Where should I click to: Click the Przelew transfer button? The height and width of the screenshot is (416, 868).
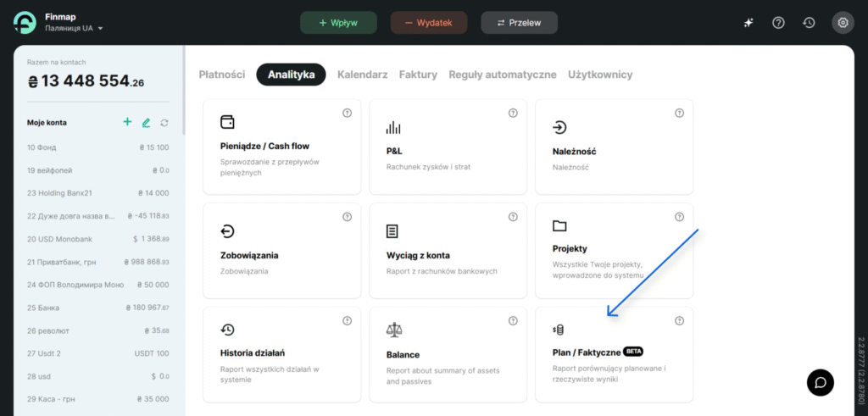click(x=520, y=23)
